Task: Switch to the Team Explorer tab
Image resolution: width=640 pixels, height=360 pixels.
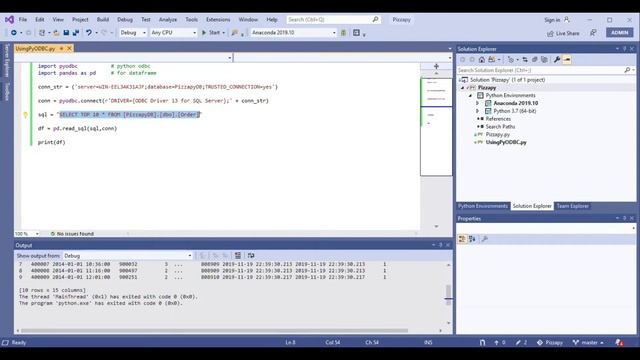Action: (573, 206)
